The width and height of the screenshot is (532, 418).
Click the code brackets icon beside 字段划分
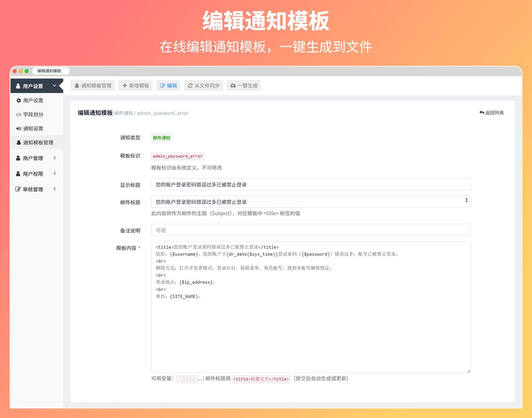[x=19, y=115]
